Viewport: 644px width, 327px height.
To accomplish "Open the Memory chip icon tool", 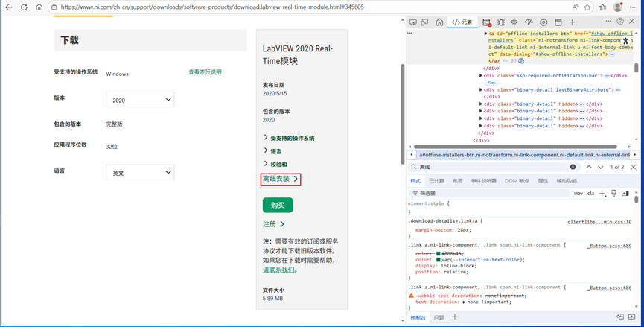I will pyautogui.click(x=543, y=22).
